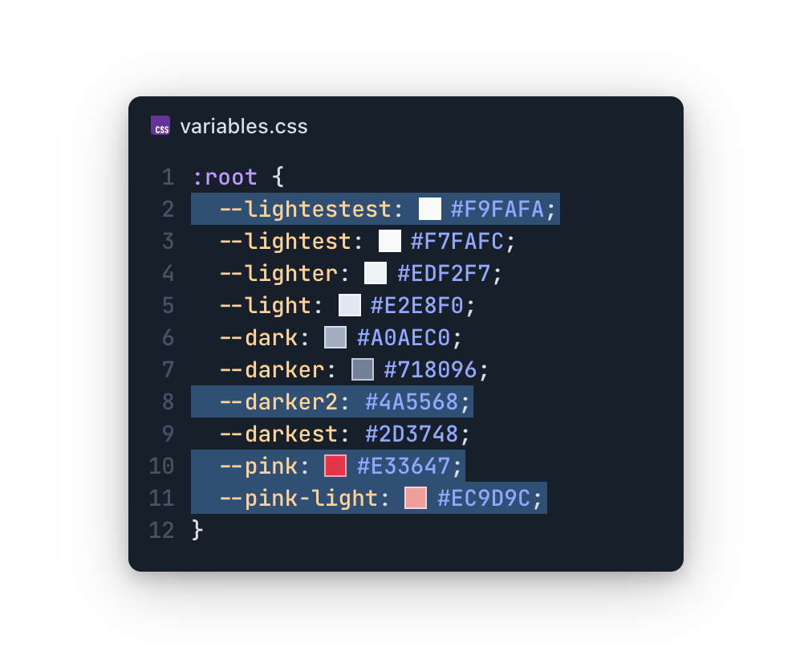The width and height of the screenshot is (812, 668).
Task: Click the red #E33647 color swatch
Action: pos(335,466)
